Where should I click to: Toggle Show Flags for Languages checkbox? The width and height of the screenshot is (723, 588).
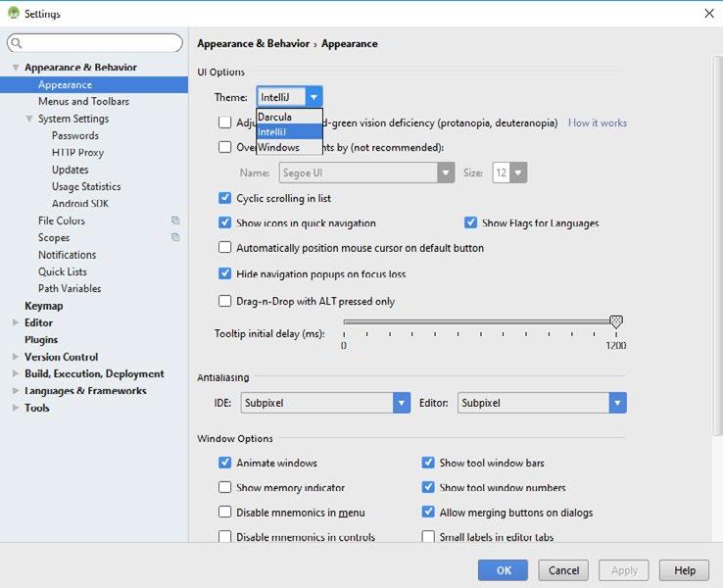click(x=470, y=222)
